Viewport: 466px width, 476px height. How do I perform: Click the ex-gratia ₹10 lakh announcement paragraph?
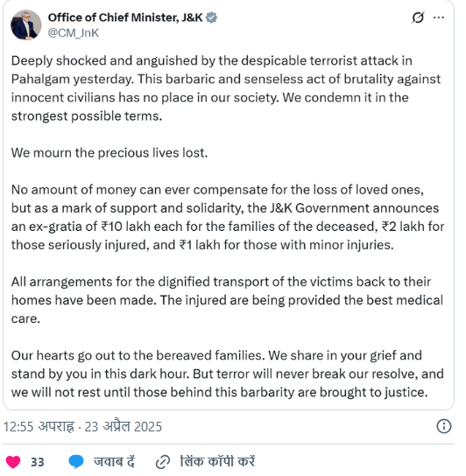tap(228, 217)
